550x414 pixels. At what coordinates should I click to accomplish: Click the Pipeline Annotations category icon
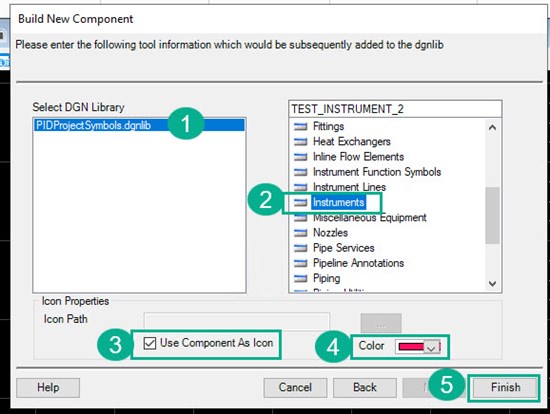(x=300, y=263)
